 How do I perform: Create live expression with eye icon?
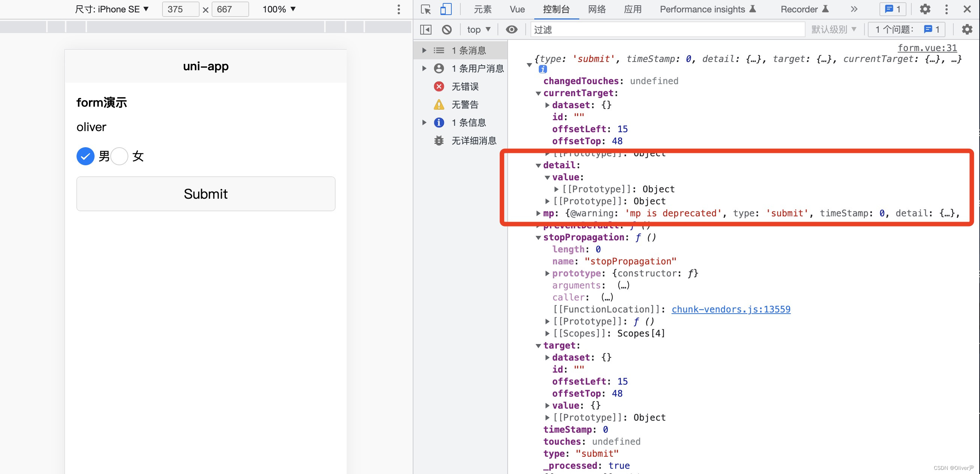[511, 29]
